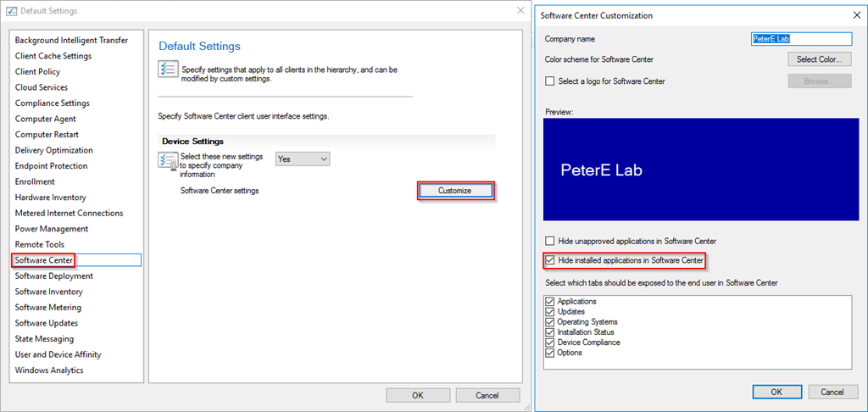This screenshot has height=412, width=868.
Task: Select Windows Analytics in the list
Action: pyautogui.click(x=49, y=370)
